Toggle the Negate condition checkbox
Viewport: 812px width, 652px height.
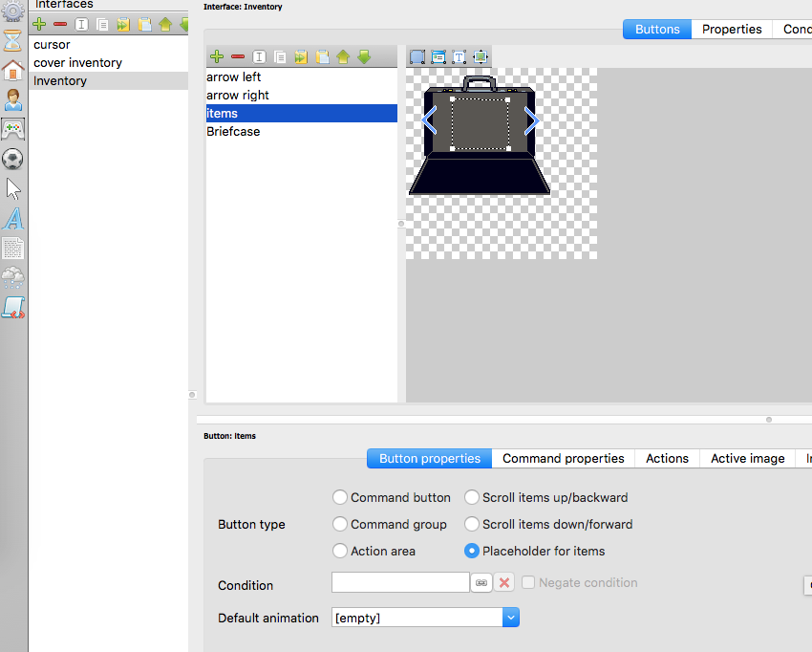(527, 582)
